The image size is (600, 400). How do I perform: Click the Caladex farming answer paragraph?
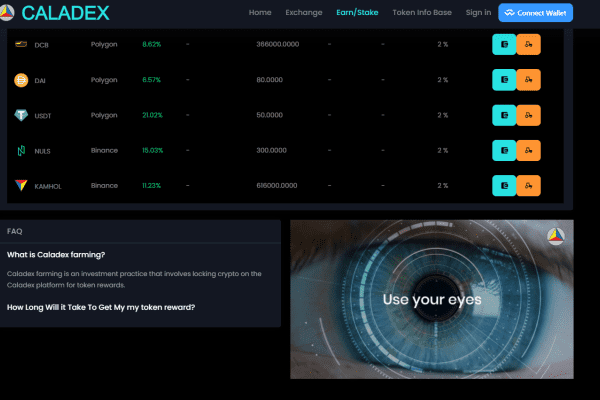(134, 279)
